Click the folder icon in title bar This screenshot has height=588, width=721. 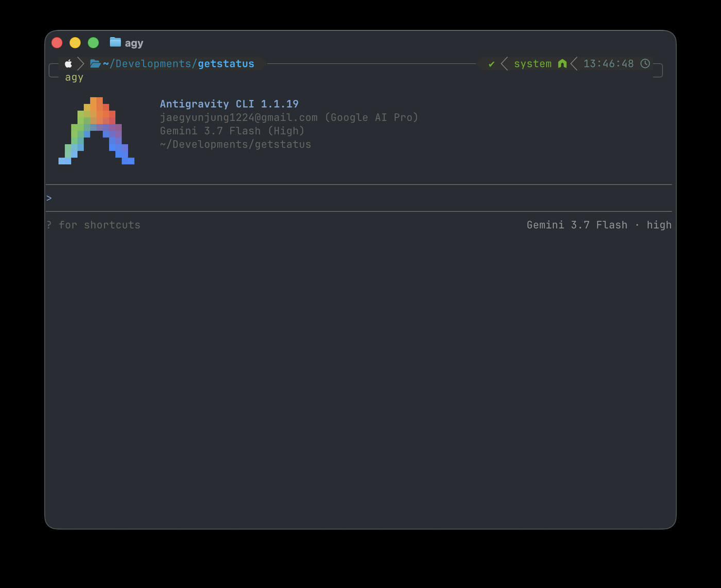(x=115, y=42)
